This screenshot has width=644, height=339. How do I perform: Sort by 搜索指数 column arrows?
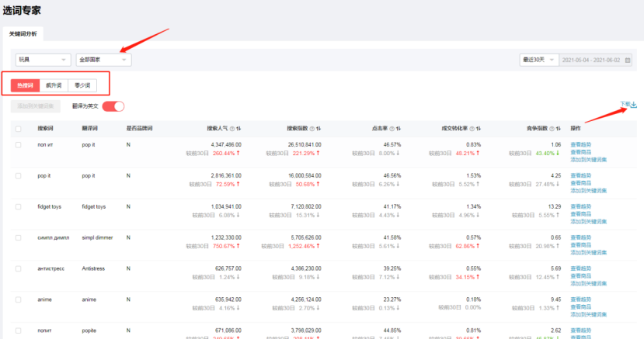[320, 128]
